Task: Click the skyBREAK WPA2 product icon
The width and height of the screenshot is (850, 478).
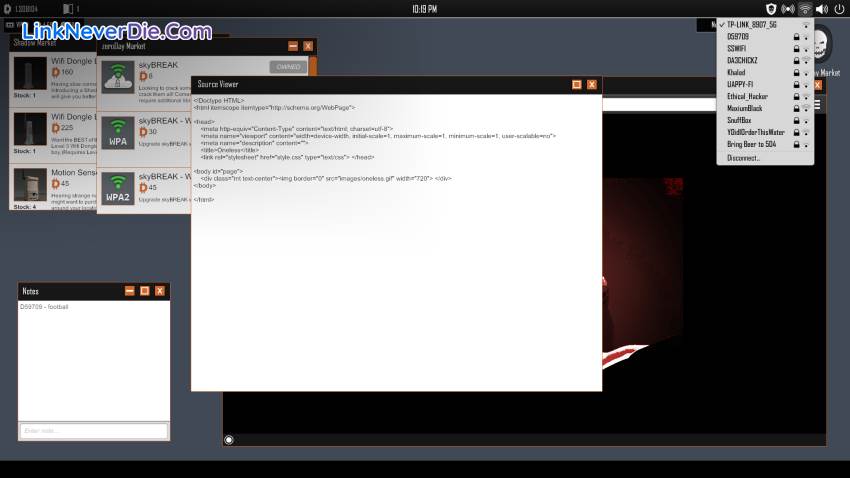Action: [118, 188]
